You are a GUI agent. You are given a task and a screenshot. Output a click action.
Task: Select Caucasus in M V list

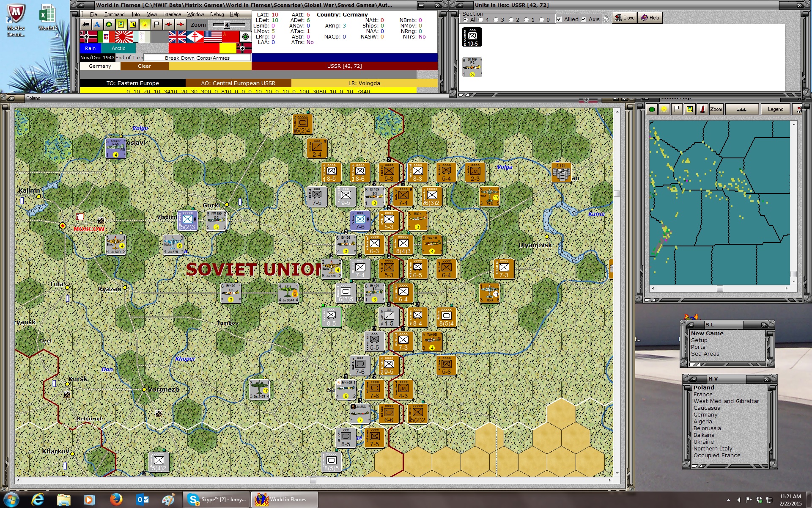point(707,408)
